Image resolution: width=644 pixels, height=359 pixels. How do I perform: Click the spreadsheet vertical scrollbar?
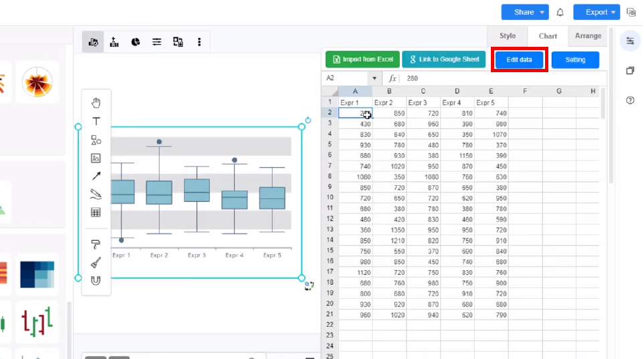click(x=603, y=103)
